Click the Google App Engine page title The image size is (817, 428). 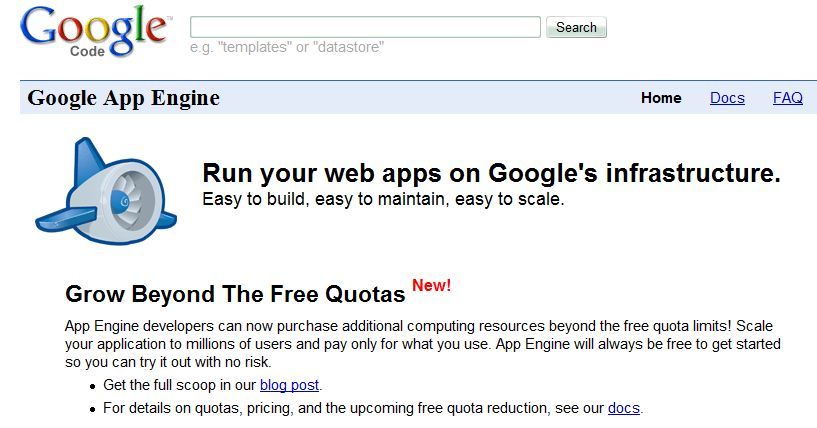(x=123, y=98)
